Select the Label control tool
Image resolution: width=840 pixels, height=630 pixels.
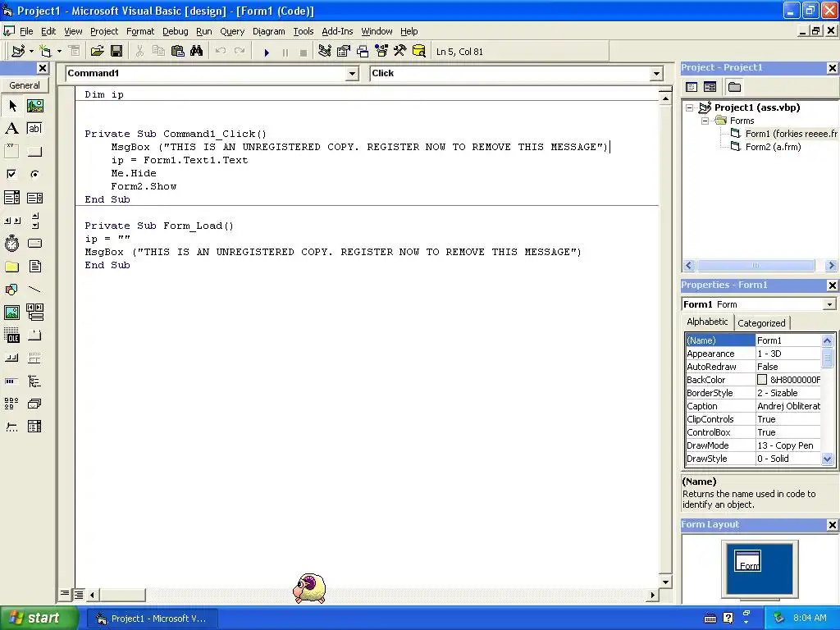11,129
